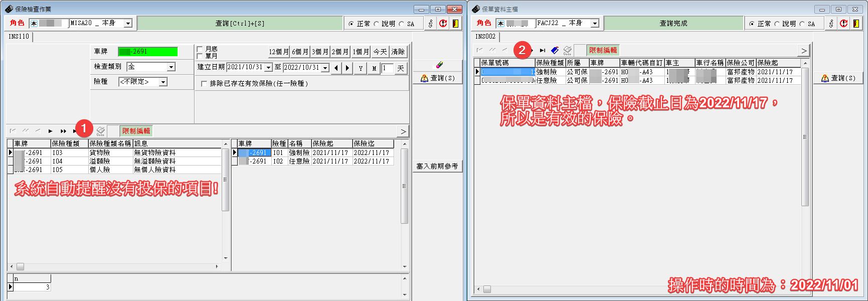Switch to the INS110 tab
868x301 pixels.
(19, 37)
